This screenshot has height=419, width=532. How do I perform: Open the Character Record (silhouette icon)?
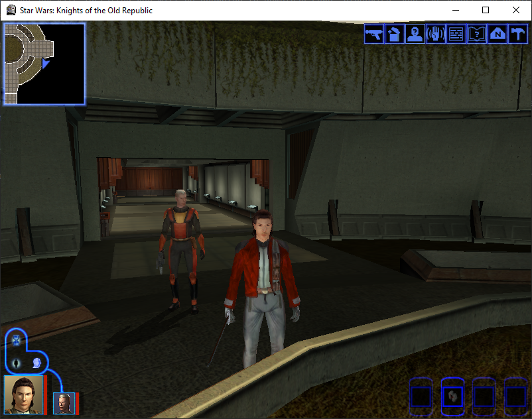(x=415, y=34)
